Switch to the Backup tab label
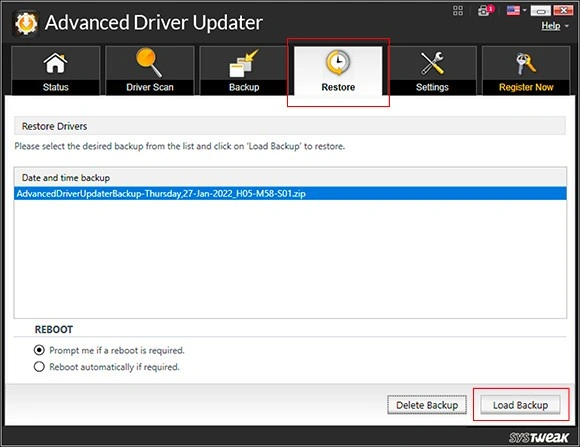This screenshot has width=580, height=447. (244, 87)
